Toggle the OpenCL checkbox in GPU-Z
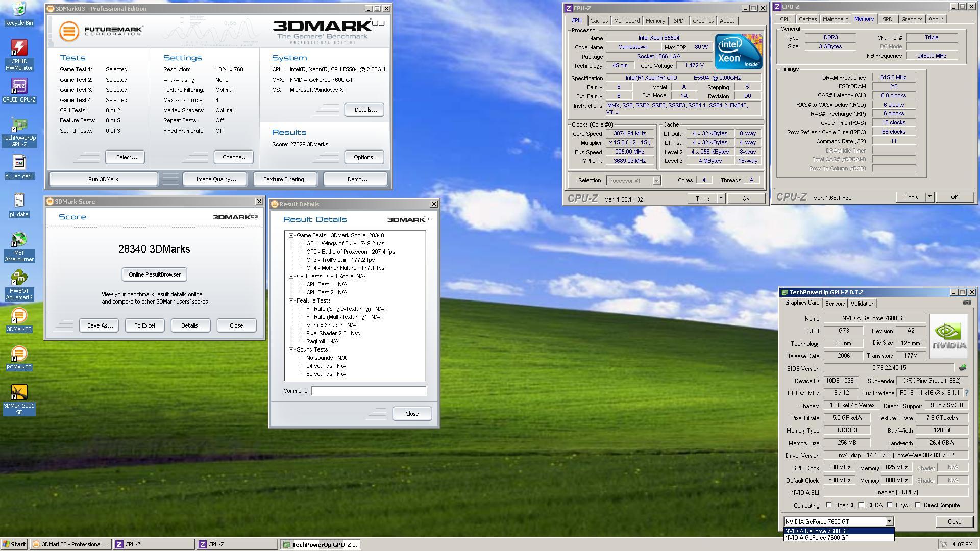Image resolution: width=980 pixels, height=551 pixels. (829, 505)
